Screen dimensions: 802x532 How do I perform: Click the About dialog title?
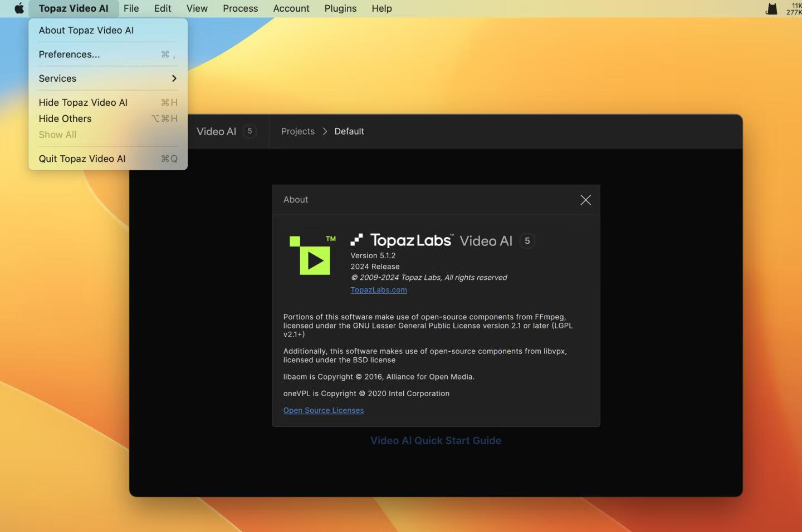click(296, 200)
